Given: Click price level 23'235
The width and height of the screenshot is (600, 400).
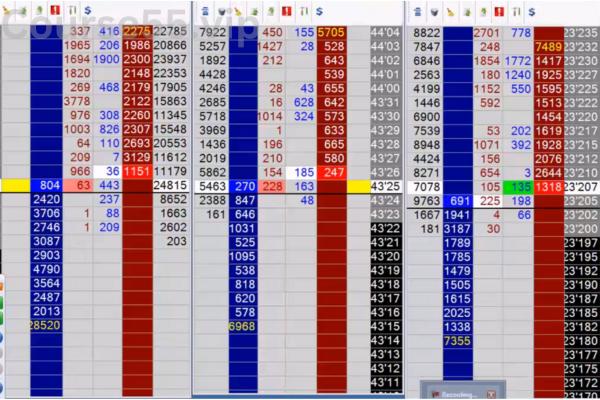Looking at the screenshot, I should (582, 33).
